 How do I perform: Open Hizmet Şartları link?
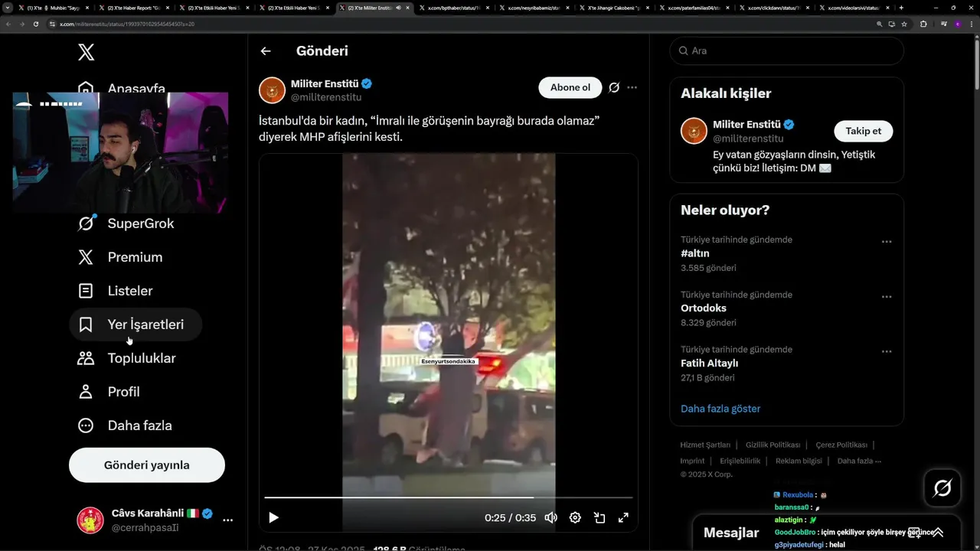click(705, 445)
